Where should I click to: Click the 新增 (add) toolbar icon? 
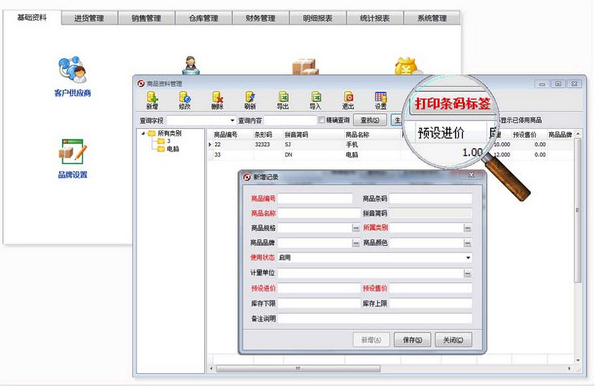[152, 100]
